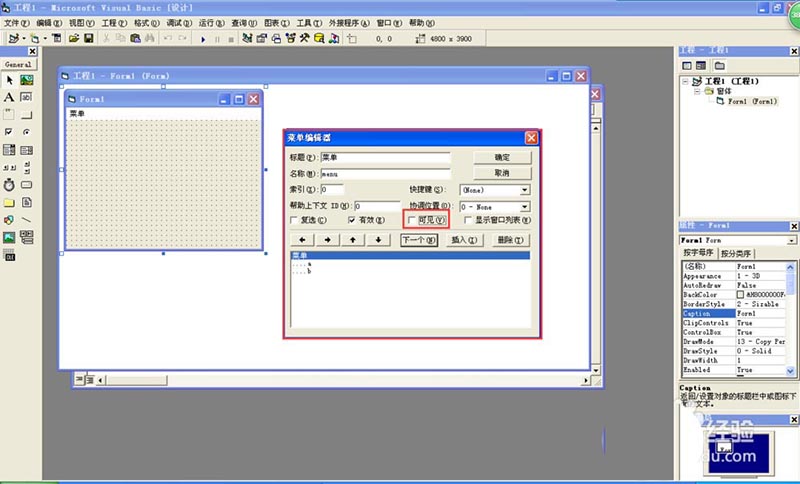Select the CheckBox control in toolbox
Viewport: 800px width, 484px height.
pyautogui.click(x=9, y=132)
